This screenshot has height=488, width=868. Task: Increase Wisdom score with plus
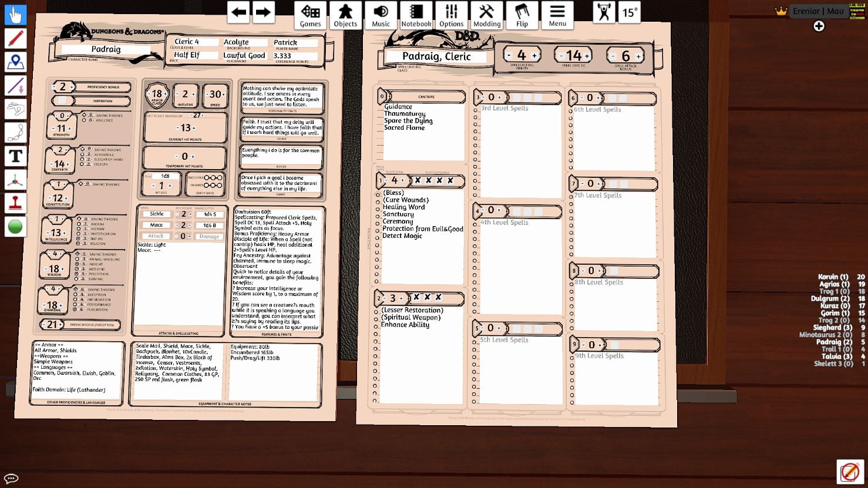point(63,270)
